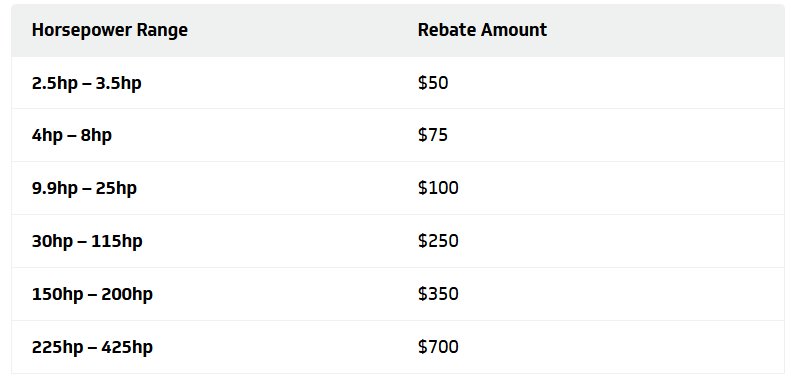Image resolution: width=791 pixels, height=391 pixels.
Task: Click the 115hp text in the table
Action: [x=117, y=241]
